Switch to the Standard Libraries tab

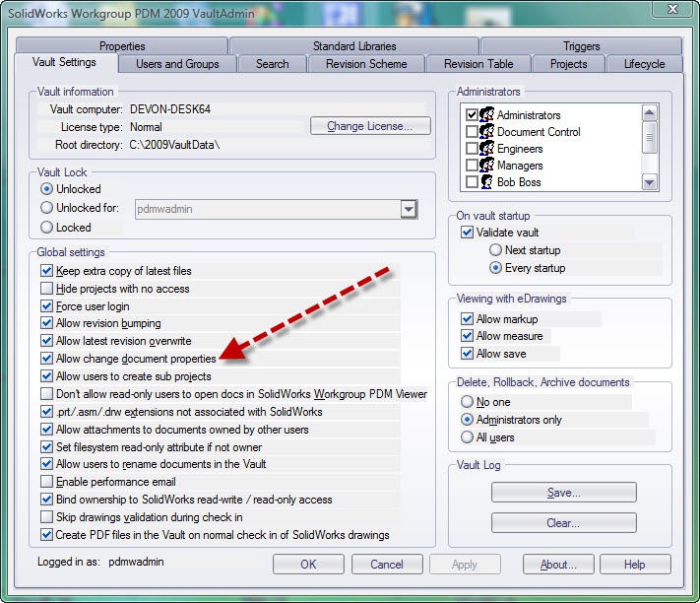354,46
